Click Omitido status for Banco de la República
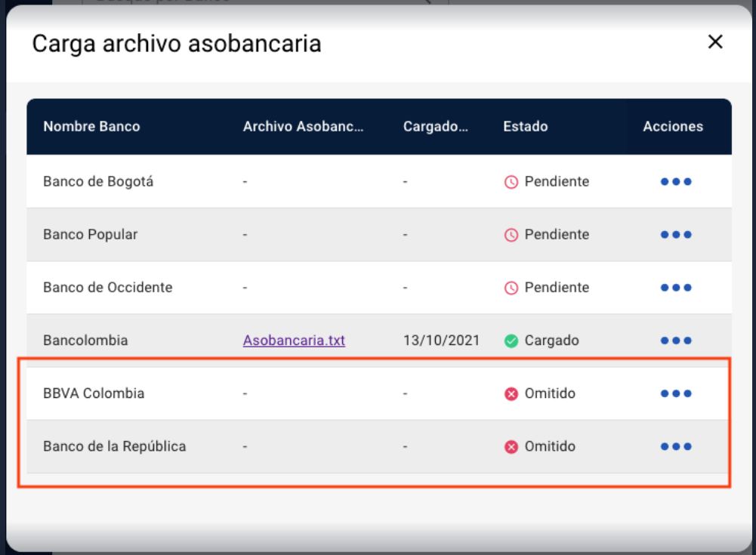756x555 pixels. (x=550, y=446)
